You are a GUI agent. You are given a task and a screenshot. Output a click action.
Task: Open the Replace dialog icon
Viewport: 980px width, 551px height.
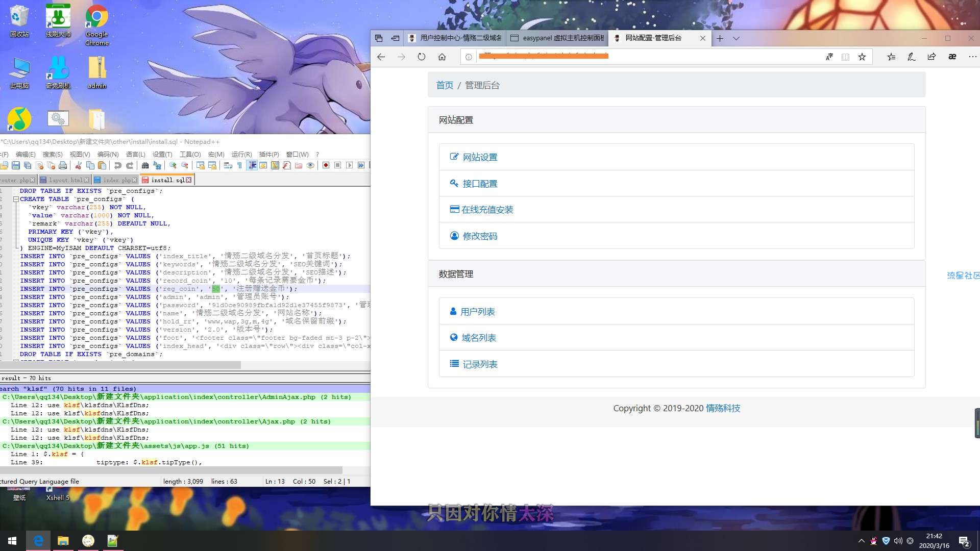(157, 165)
